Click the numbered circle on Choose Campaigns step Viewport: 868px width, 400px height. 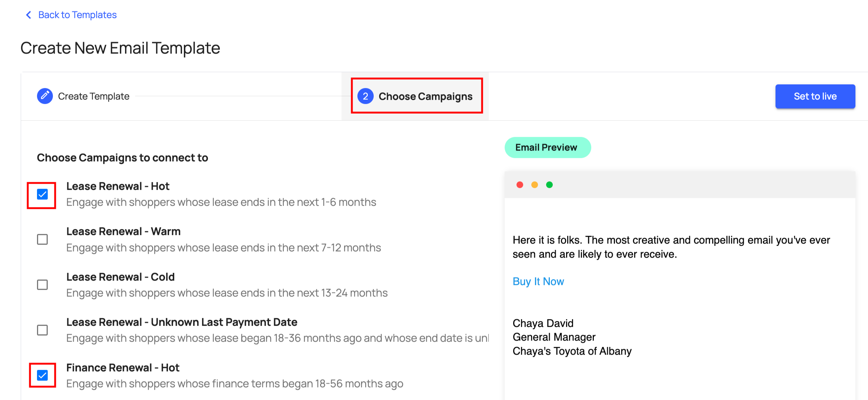click(x=365, y=96)
